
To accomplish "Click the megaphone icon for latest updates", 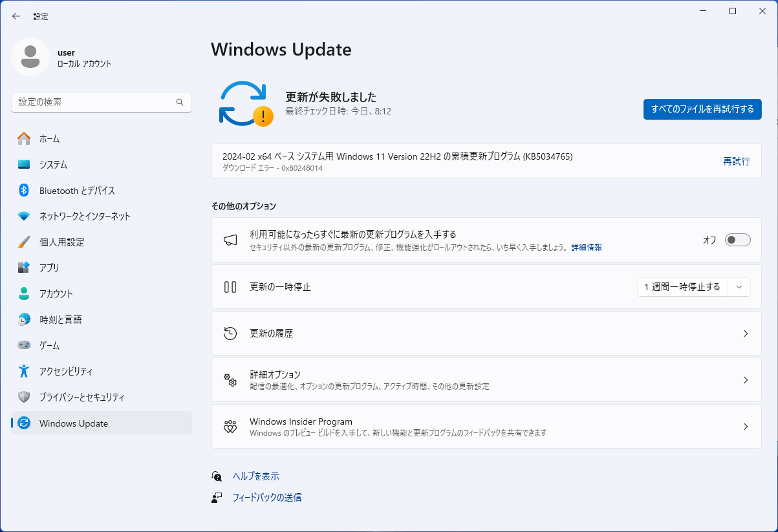I will tap(230, 240).
